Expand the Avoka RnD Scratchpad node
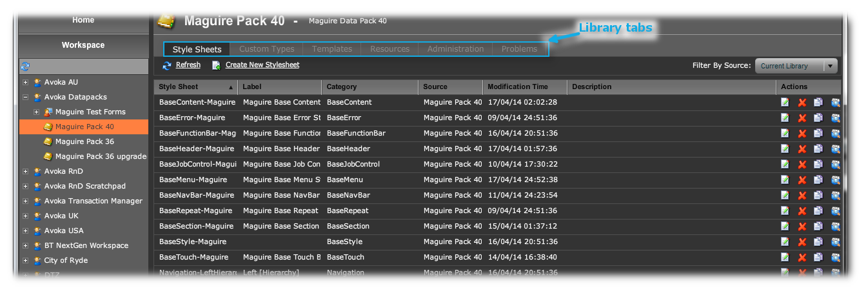The width and height of the screenshot is (868, 297). coord(25,186)
